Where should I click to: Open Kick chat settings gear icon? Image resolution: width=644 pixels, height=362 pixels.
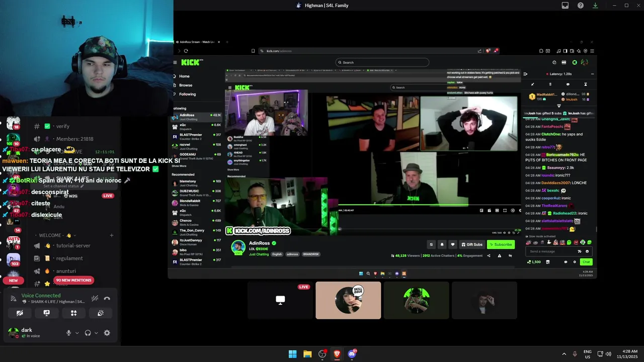click(575, 262)
